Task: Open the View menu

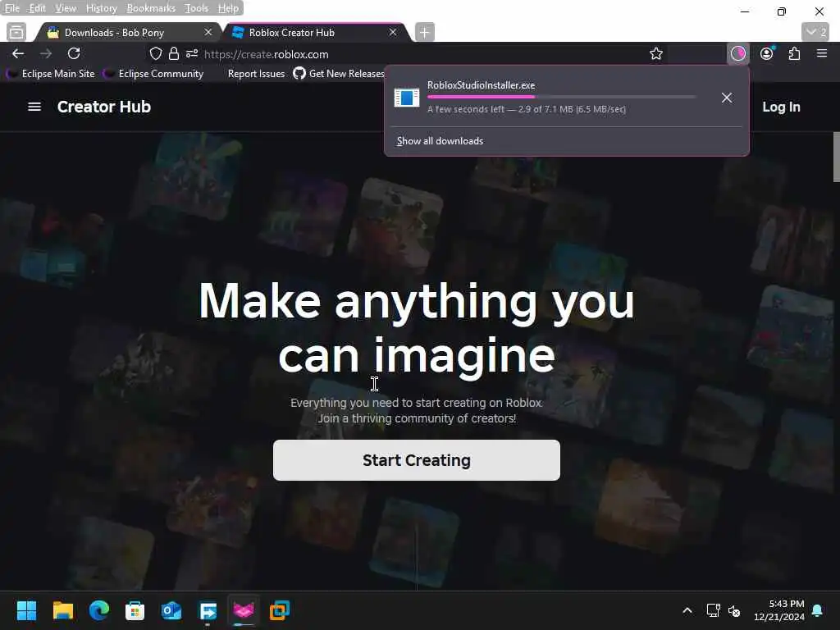Action: (66, 8)
